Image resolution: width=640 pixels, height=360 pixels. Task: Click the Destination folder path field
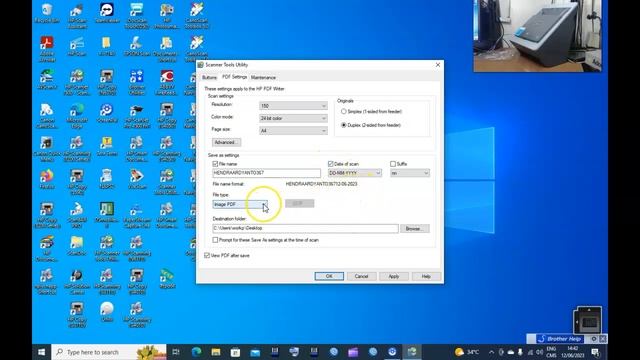coord(305,229)
